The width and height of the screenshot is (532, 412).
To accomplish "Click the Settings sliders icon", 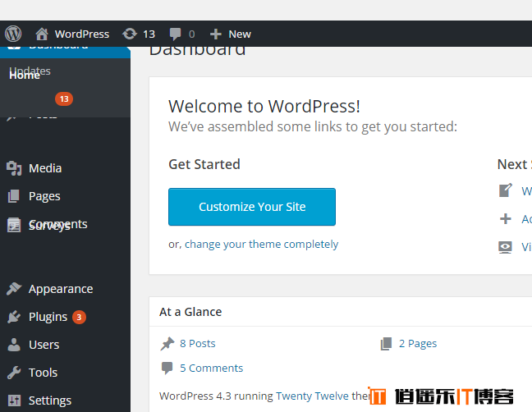I will (14, 401).
